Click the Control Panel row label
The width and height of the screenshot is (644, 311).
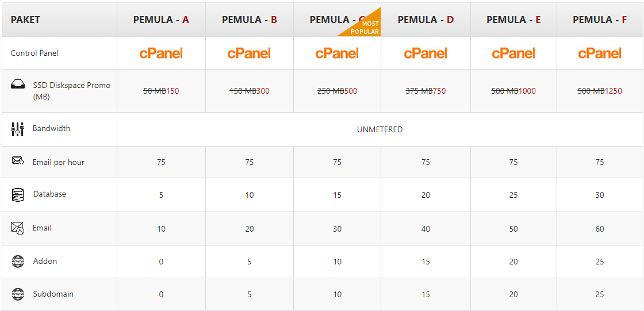pyautogui.click(x=34, y=53)
